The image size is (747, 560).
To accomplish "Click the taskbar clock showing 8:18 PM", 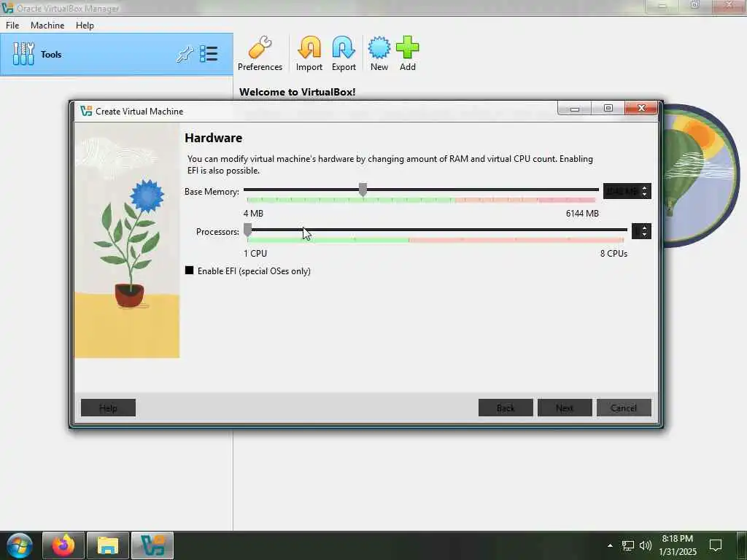I will (x=678, y=545).
